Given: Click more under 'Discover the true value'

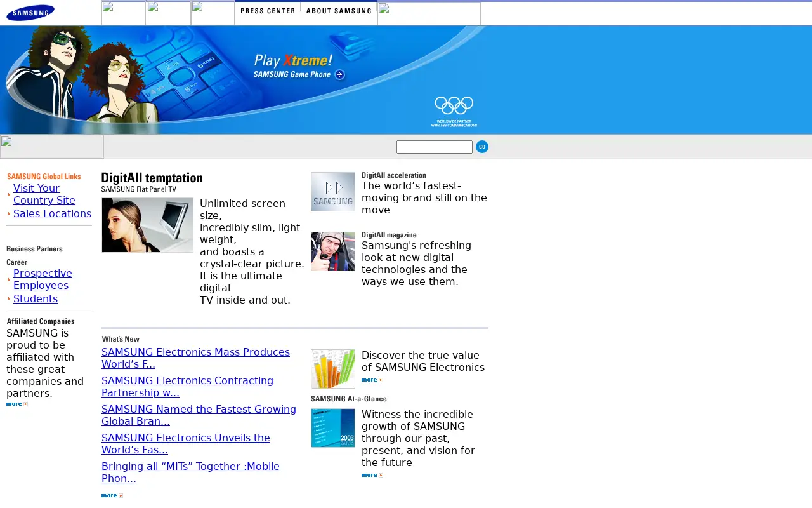Looking at the screenshot, I should 372,380.
